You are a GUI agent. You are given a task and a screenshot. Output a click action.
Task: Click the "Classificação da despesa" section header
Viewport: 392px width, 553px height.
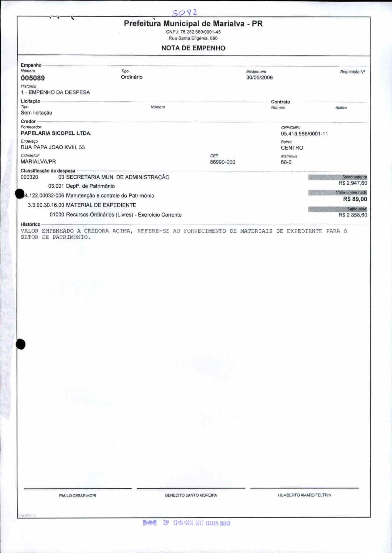tap(48, 171)
